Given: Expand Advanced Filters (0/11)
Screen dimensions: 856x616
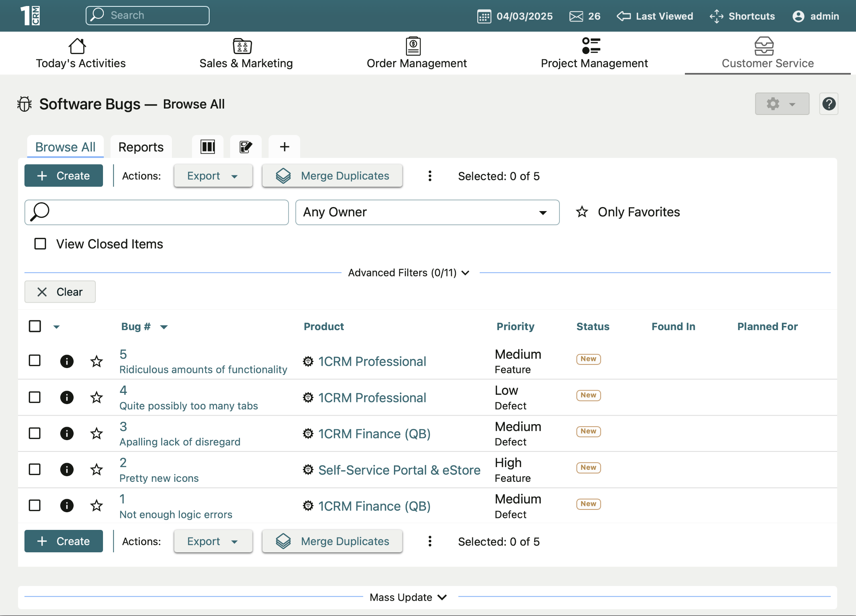Looking at the screenshot, I should tap(409, 273).
